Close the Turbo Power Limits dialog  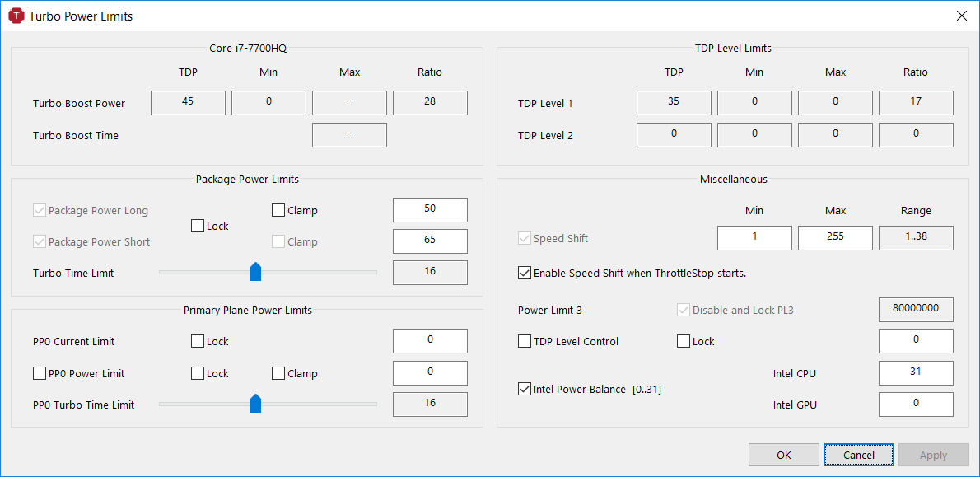[961, 16]
